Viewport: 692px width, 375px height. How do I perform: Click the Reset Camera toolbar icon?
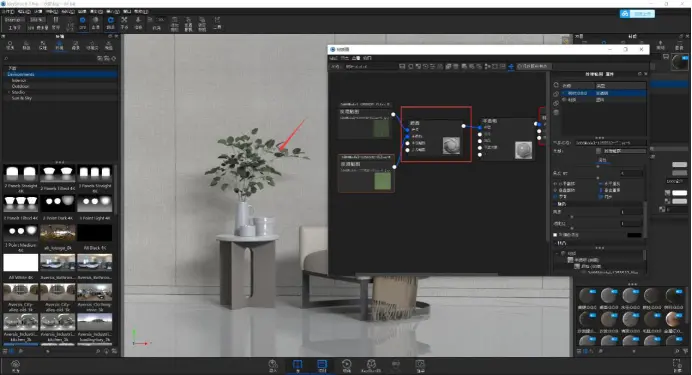[188, 24]
